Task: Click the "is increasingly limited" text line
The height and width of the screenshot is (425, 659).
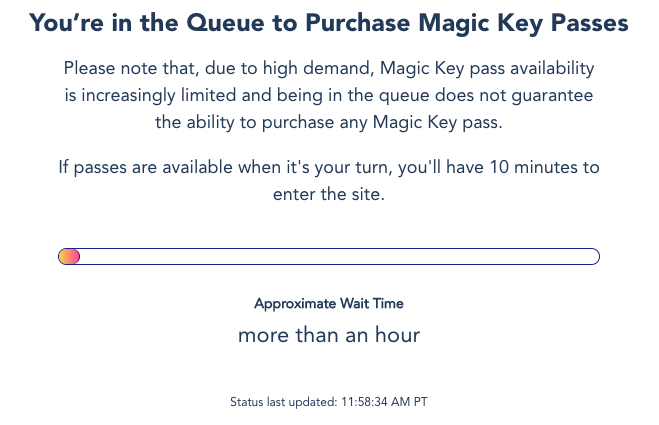Action: click(x=329, y=95)
